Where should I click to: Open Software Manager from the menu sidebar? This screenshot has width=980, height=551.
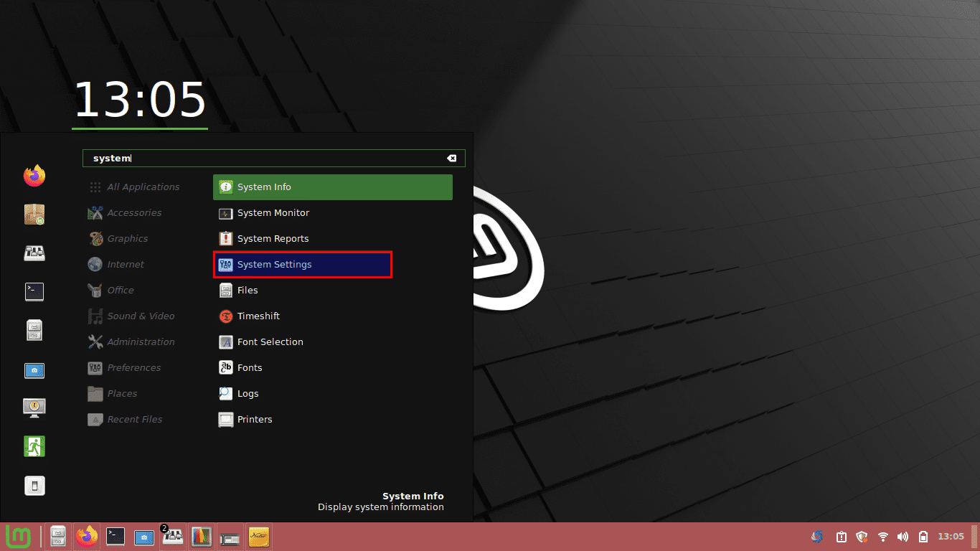point(34,215)
